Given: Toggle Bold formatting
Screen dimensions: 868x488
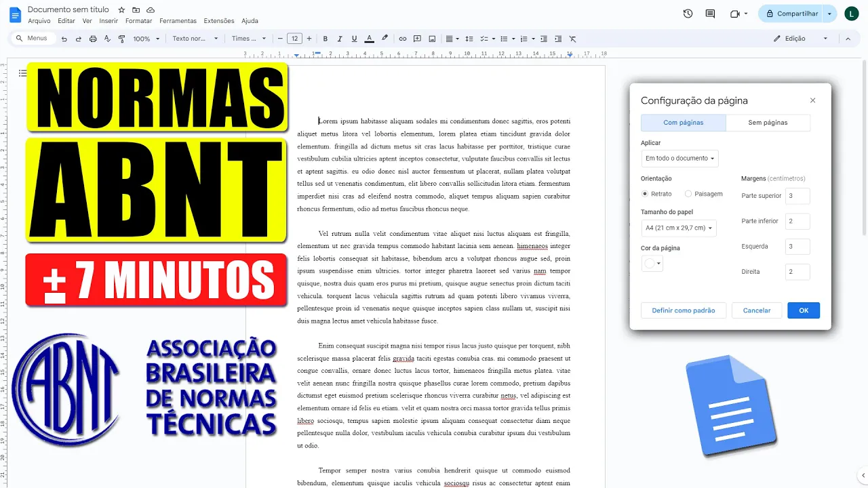Looking at the screenshot, I should click(x=325, y=39).
